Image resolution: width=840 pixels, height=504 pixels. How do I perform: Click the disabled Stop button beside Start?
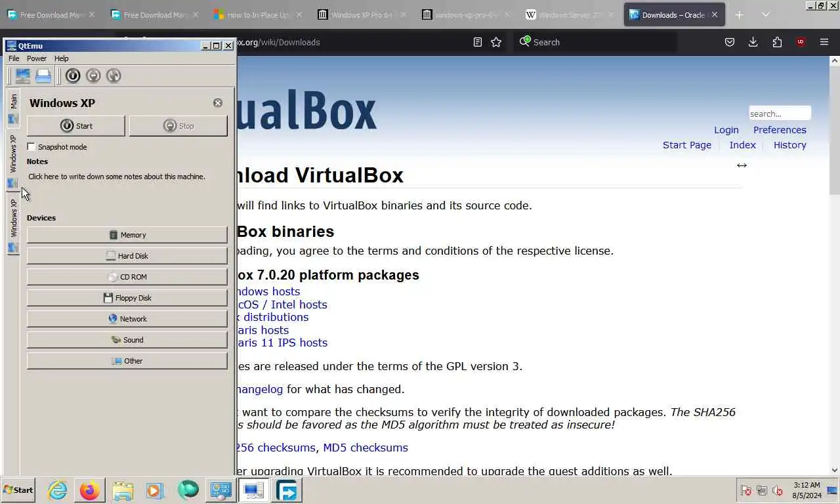tap(178, 126)
